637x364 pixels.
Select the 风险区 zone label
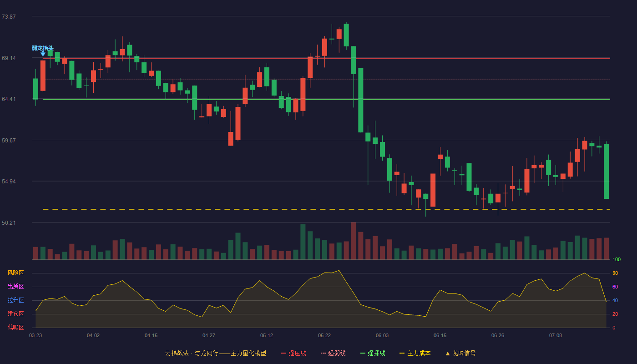15,273
